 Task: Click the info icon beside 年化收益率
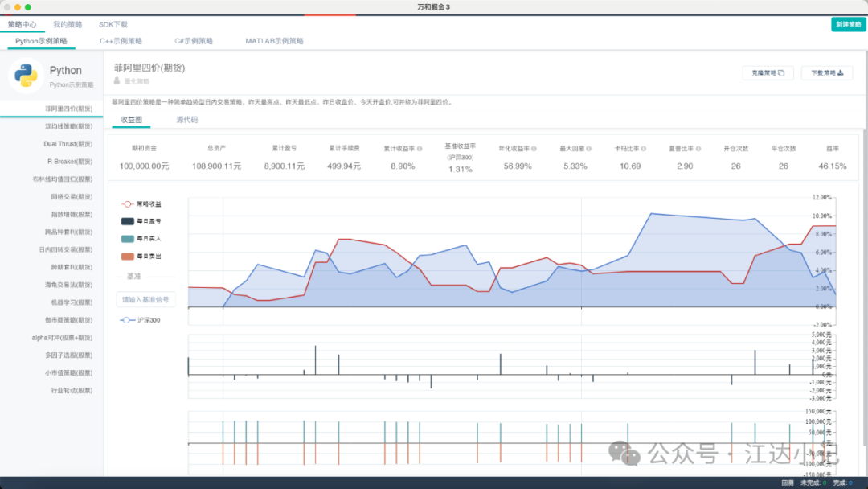click(534, 149)
